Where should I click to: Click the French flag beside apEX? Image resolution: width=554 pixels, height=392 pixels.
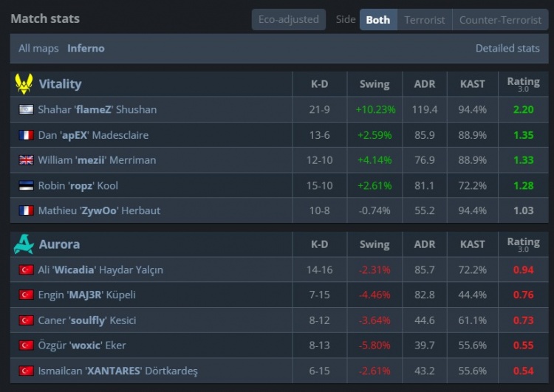pos(27,135)
